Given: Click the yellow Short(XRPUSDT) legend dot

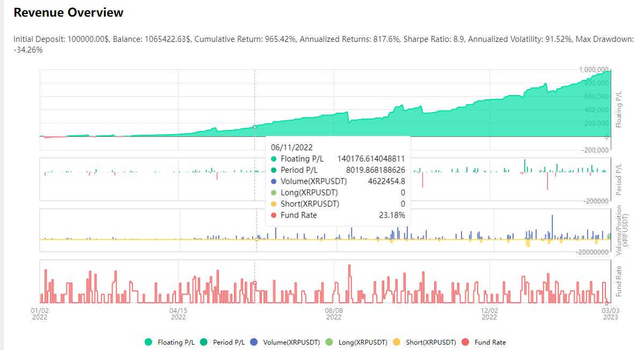Looking at the screenshot, I should (397, 342).
